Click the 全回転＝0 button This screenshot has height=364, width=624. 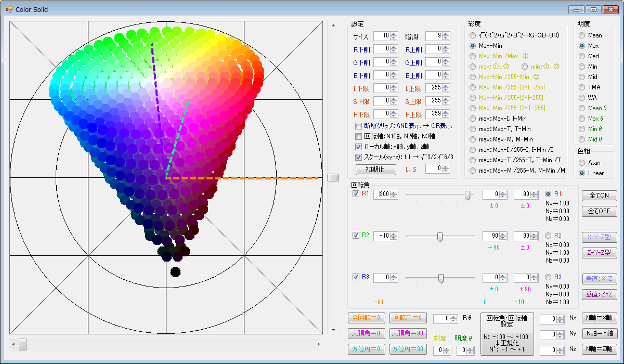coord(367,318)
